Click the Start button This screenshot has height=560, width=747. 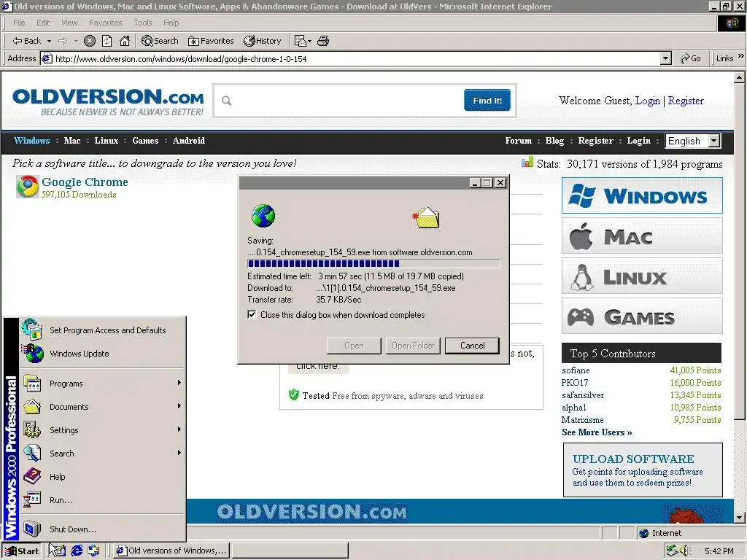click(22, 551)
